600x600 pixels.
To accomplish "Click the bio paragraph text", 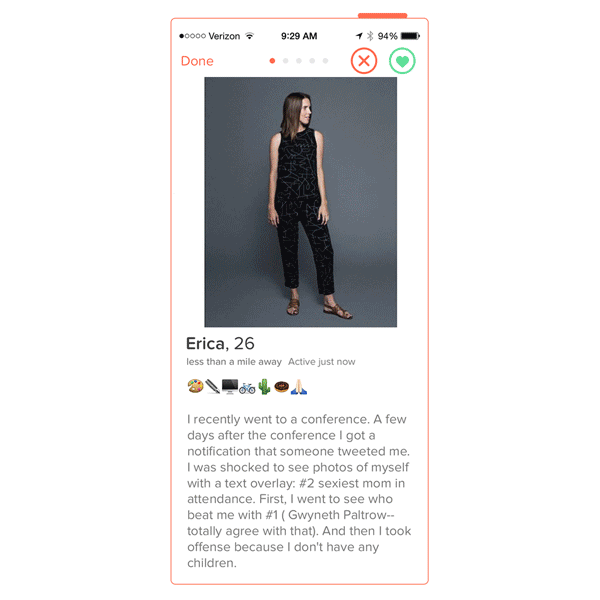I will (299, 491).
